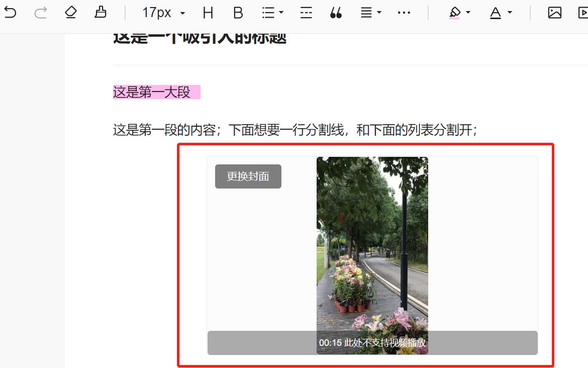Click the insert video icon
Viewport: 588px width, 368px height.
point(583,13)
